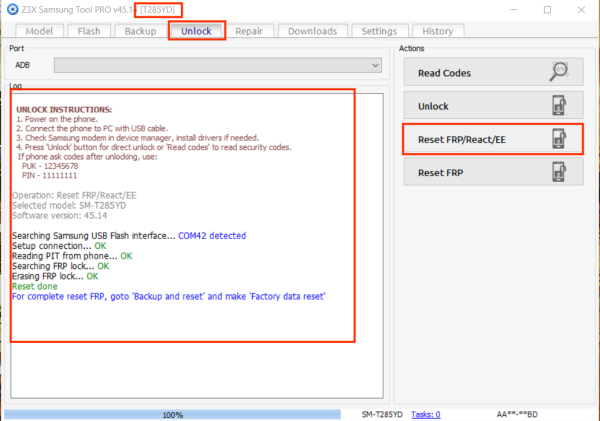Click 'Reading PIT from phone' log line
Screen dimensions: 600x421
point(72,256)
